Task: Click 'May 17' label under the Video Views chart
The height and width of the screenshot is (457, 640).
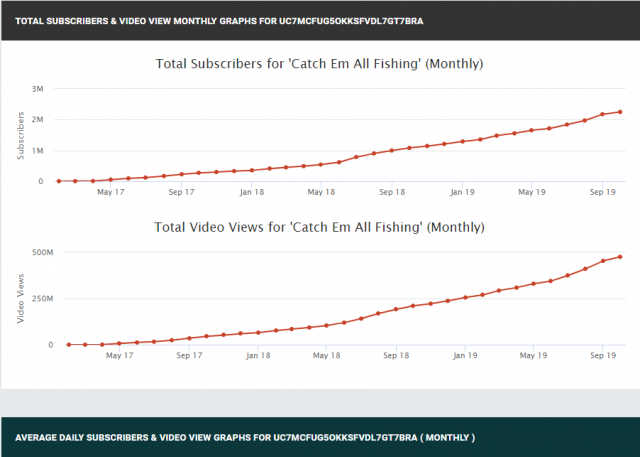Action: [x=120, y=355]
